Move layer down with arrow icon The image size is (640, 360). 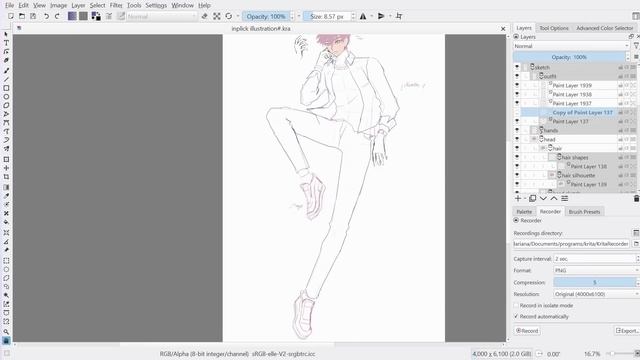[x=543, y=198]
